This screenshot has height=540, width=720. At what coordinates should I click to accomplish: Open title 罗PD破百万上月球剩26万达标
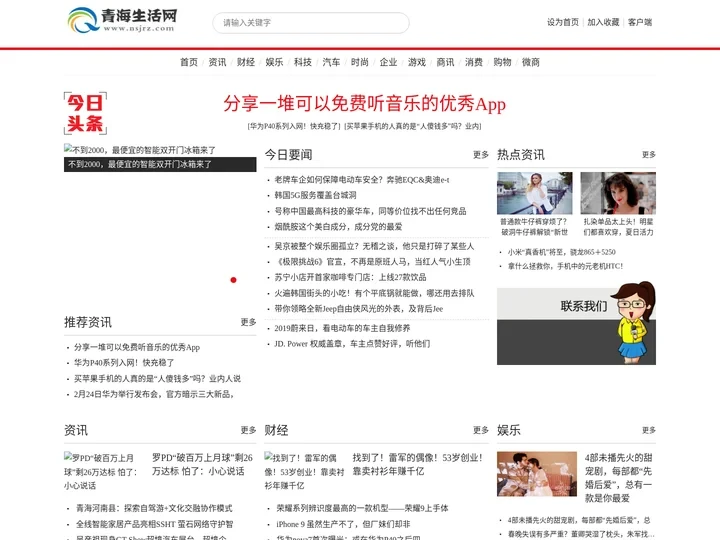click(202, 464)
